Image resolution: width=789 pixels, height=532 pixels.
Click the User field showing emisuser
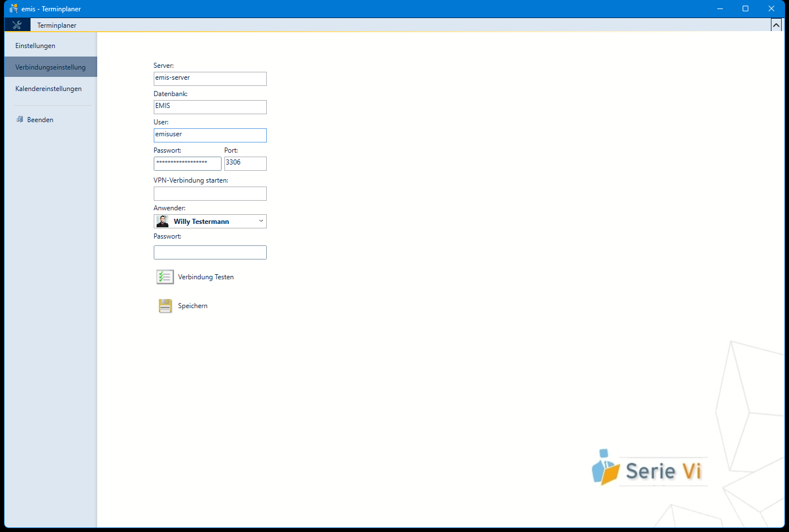pyautogui.click(x=210, y=135)
